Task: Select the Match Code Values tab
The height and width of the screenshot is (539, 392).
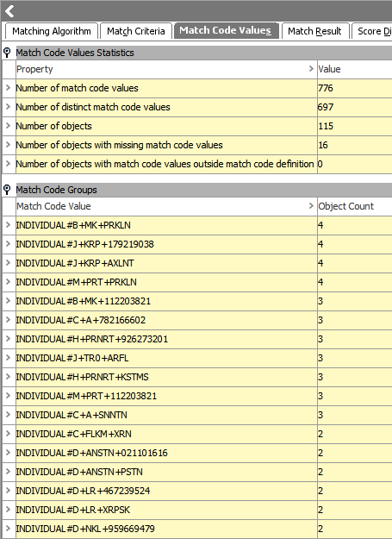Action: click(226, 30)
